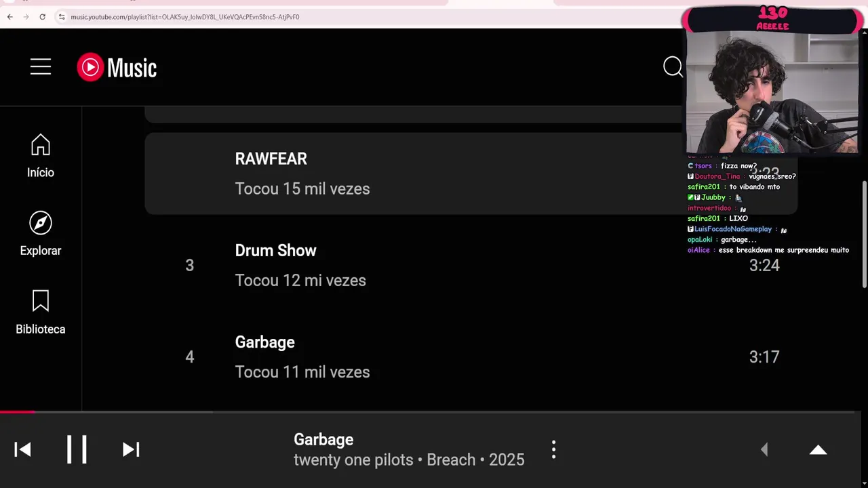Select the RAWFEAR track row

(471, 174)
